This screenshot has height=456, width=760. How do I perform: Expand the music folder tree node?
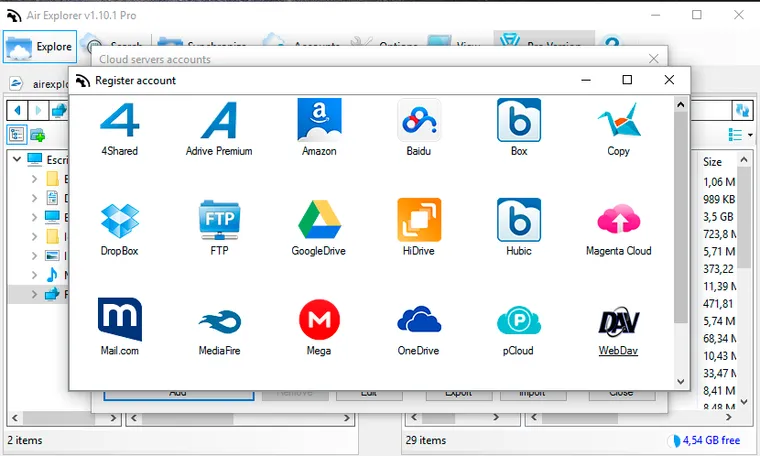34,275
